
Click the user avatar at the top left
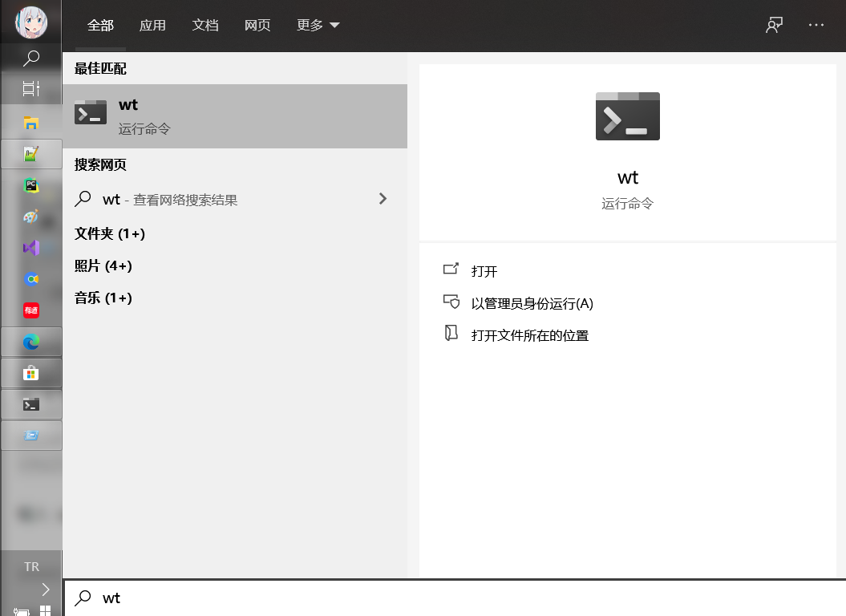pos(31,22)
